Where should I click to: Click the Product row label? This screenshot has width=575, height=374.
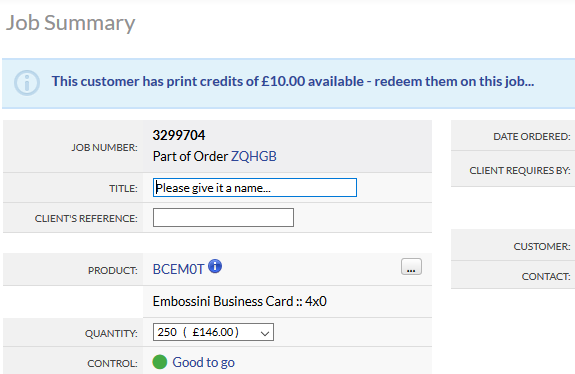pyautogui.click(x=113, y=271)
